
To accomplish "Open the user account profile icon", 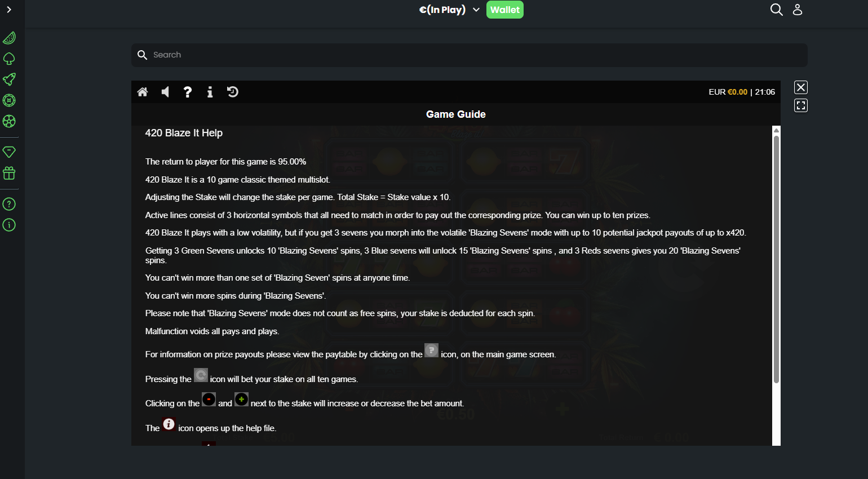I will (798, 10).
